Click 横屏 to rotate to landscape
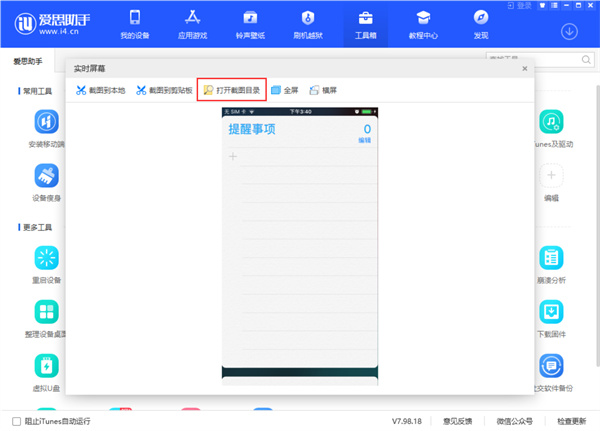The height and width of the screenshot is (431, 600). coord(325,90)
